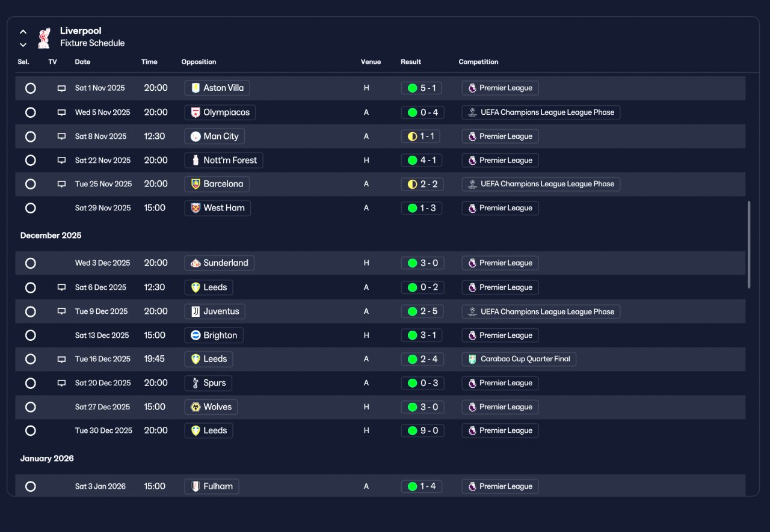Screen dimensions: 770x532
Task: Select the radio for Brighton match
Action: (31, 335)
